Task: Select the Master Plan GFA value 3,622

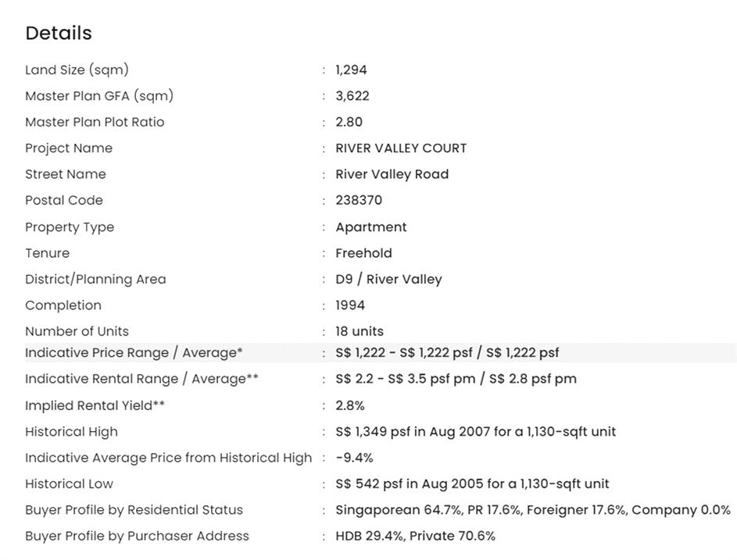Action: [x=352, y=96]
